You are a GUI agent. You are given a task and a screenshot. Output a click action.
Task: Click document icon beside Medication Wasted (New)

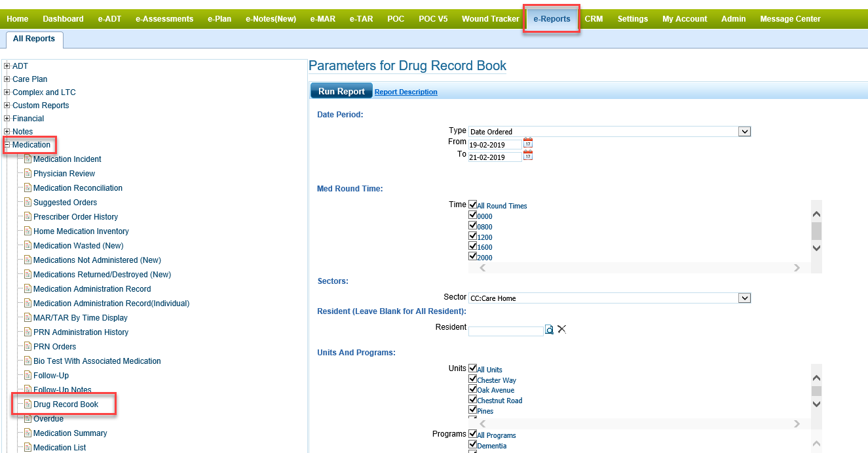(x=28, y=245)
